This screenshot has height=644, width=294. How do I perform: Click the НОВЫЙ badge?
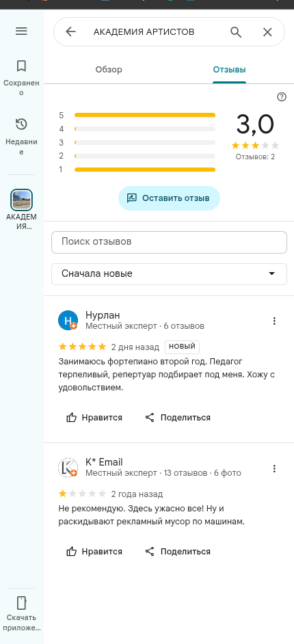coord(183,347)
